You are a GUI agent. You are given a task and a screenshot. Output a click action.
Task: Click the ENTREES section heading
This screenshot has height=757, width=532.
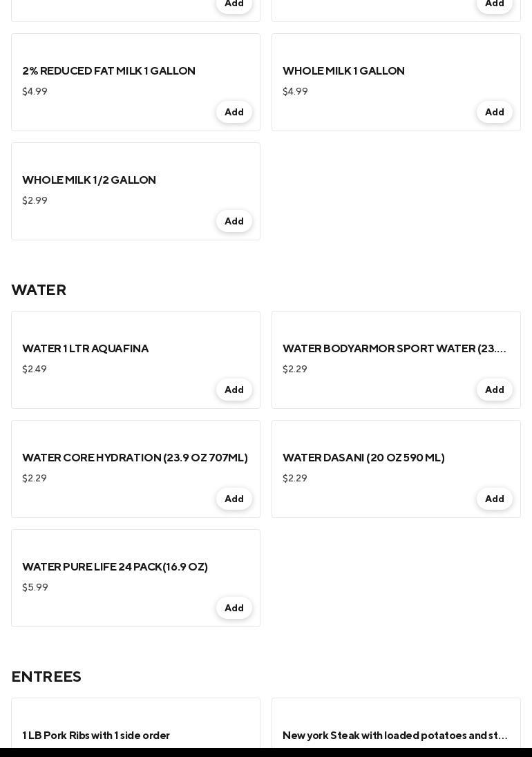pos(46,677)
